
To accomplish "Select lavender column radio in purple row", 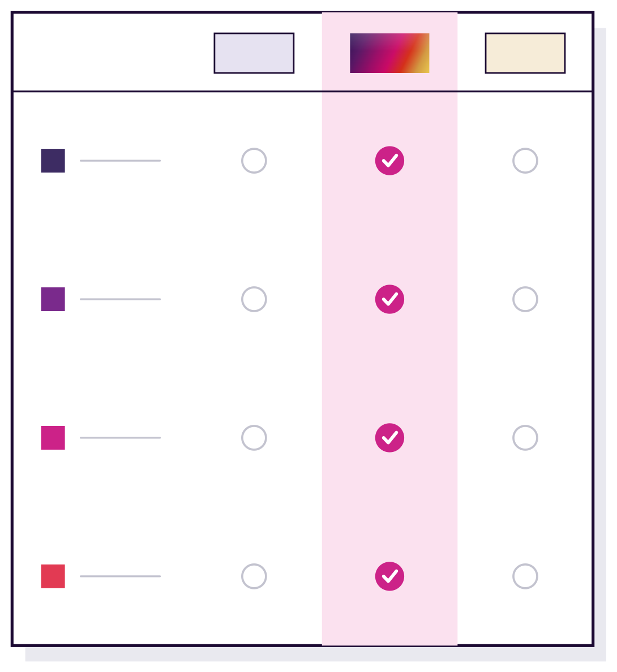I will (254, 299).
